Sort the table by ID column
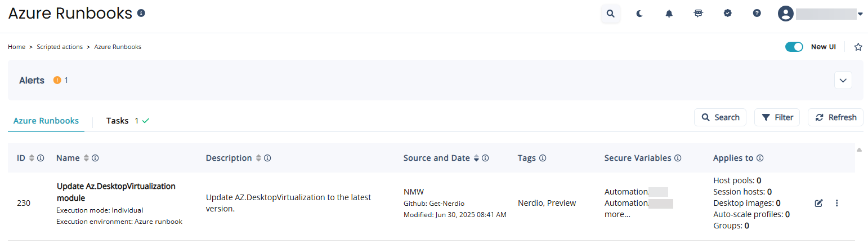Viewport: 868px width, 247px height. coord(32,158)
